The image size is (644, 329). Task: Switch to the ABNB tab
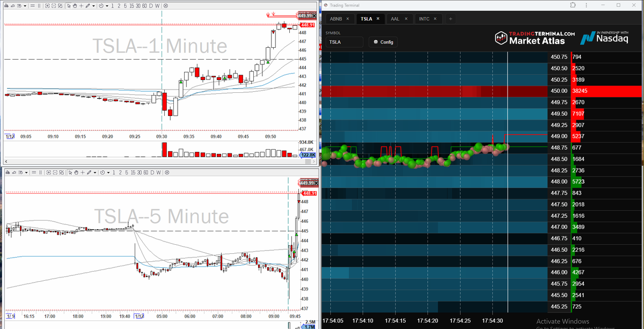point(339,19)
